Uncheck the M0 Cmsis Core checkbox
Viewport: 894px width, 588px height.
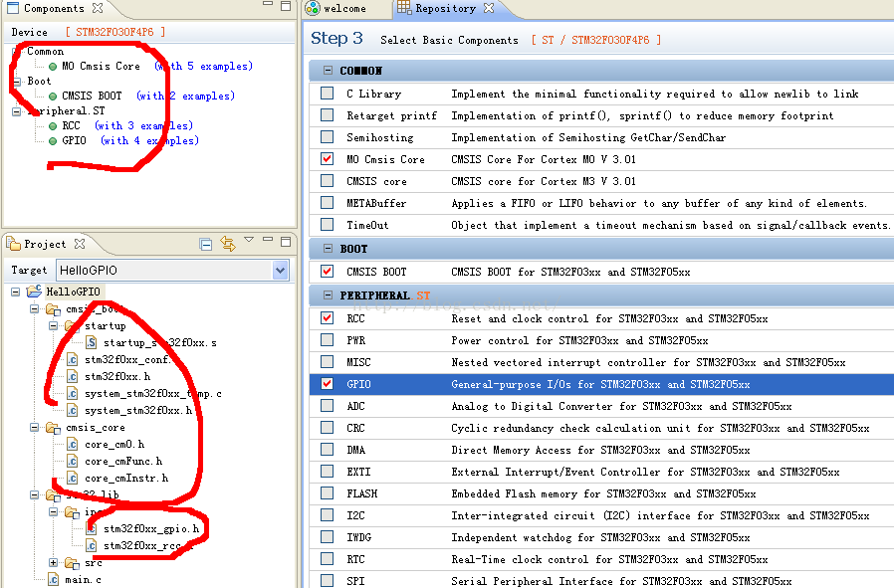pos(328,158)
